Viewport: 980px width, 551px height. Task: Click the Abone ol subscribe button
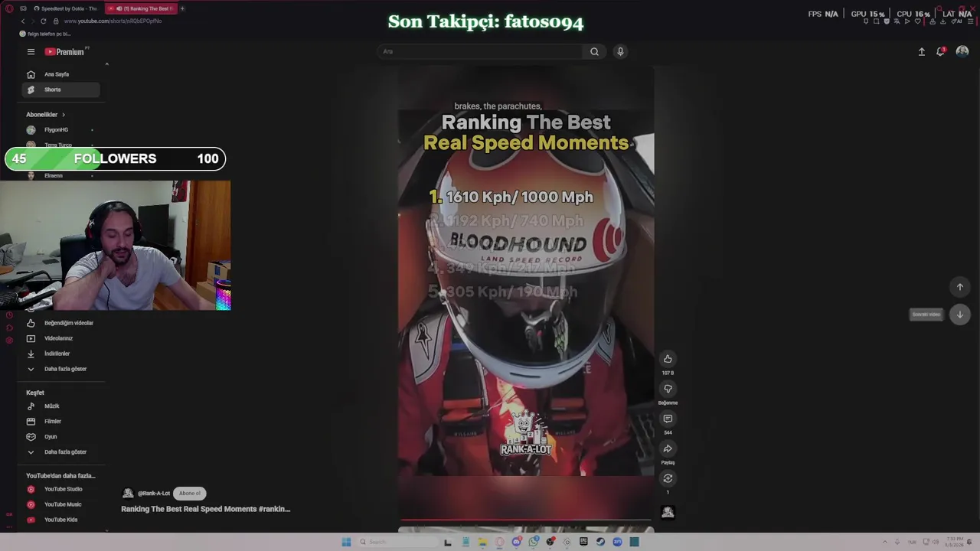[x=190, y=494]
